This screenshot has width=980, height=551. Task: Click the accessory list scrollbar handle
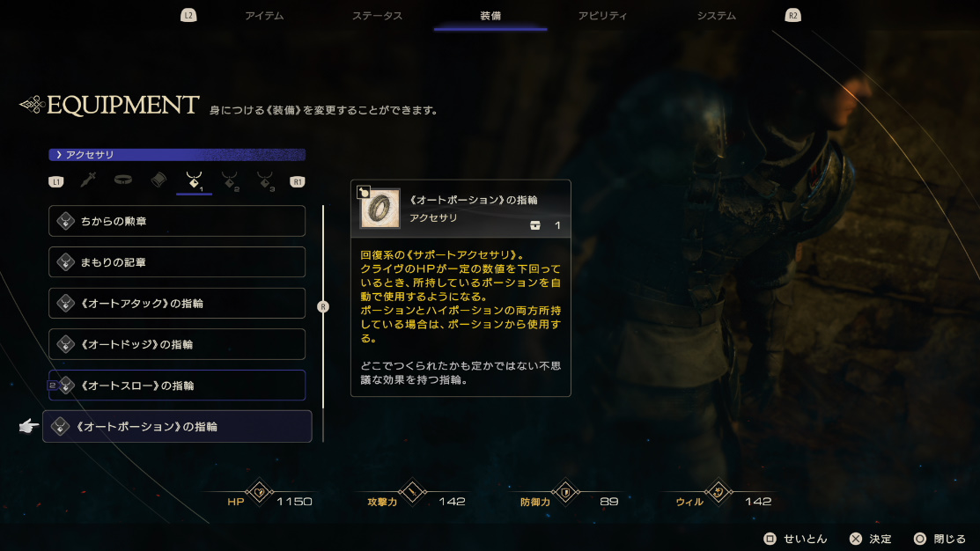pyautogui.click(x=323, y=306)
